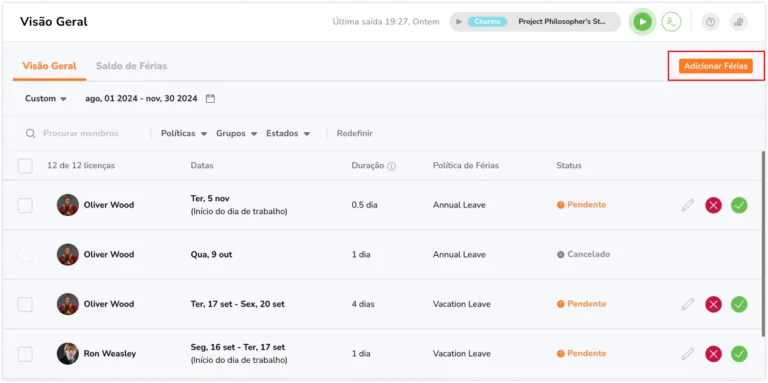
Task: Start the timer with green play button
Action: pyautogui.click(x=643, y=22)
